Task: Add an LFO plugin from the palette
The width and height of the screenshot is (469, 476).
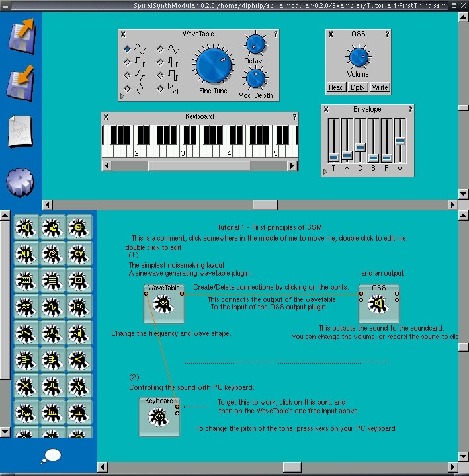Action: point(79,306)
